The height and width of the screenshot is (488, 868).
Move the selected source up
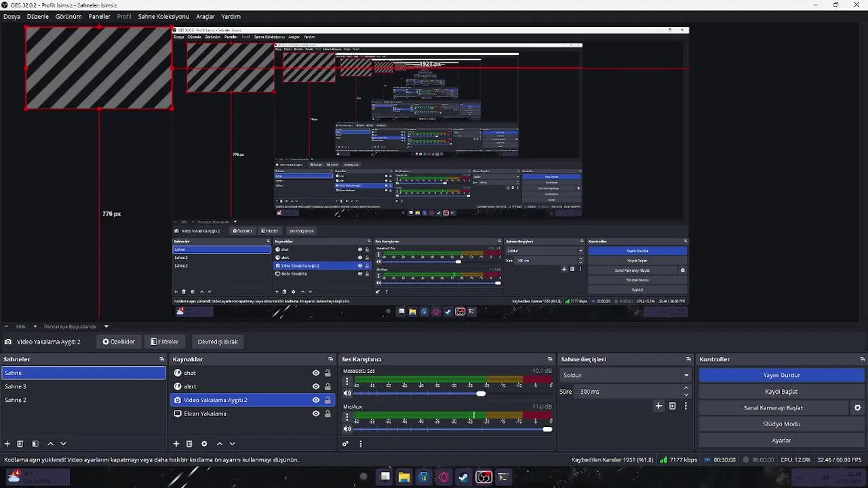point(219,444)
